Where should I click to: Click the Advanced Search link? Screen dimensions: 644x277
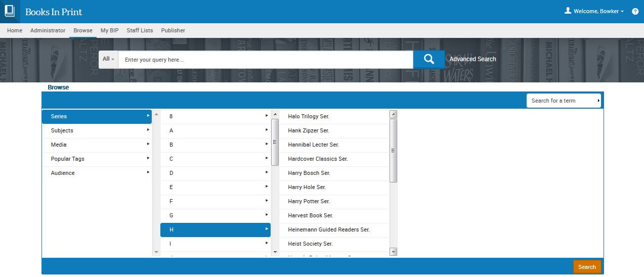[x=473, y=59]
